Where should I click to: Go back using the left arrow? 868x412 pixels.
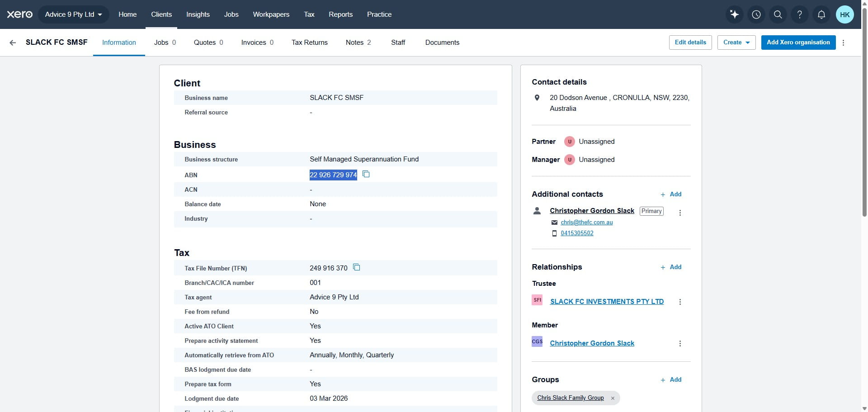13,43
